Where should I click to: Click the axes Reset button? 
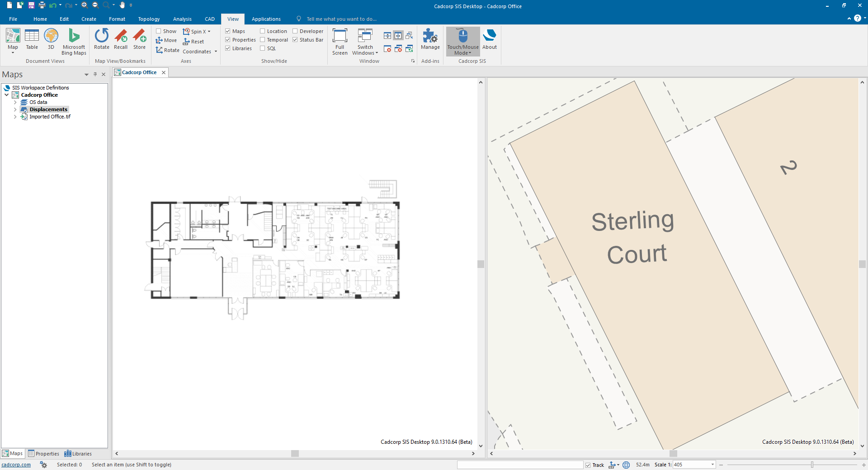193,42
